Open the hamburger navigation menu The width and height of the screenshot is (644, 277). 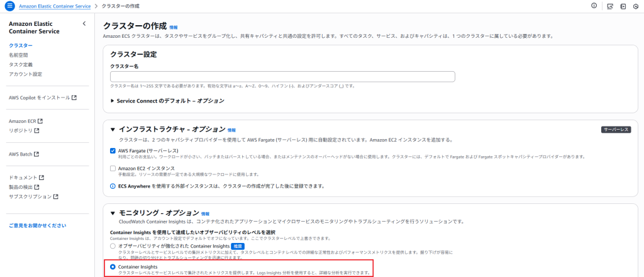(10, 6)
